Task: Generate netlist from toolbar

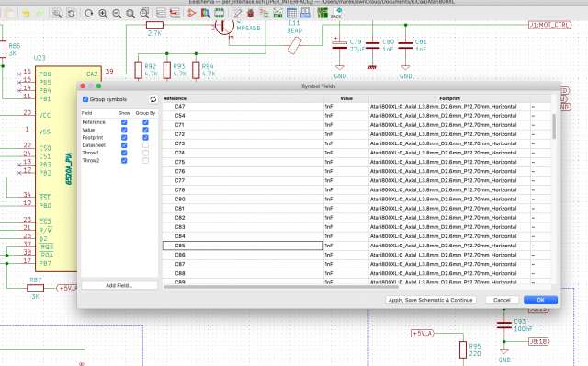Action: coord(277,14)
